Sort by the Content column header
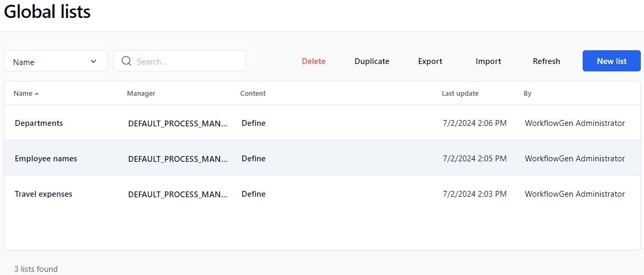This screenshot has height=275, width=644. tap(253, 94)
